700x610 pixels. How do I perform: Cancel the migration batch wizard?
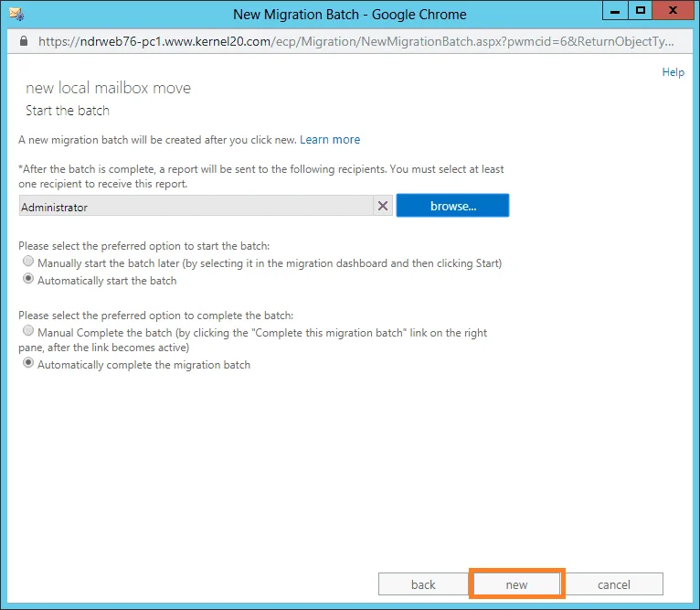(x=614, y=584)
